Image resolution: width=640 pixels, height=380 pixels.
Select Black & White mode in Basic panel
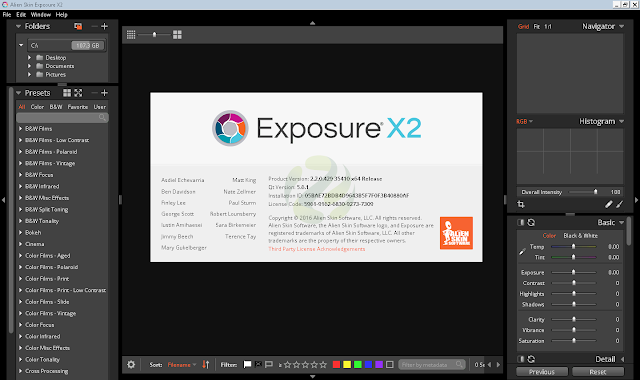point(580,236)
